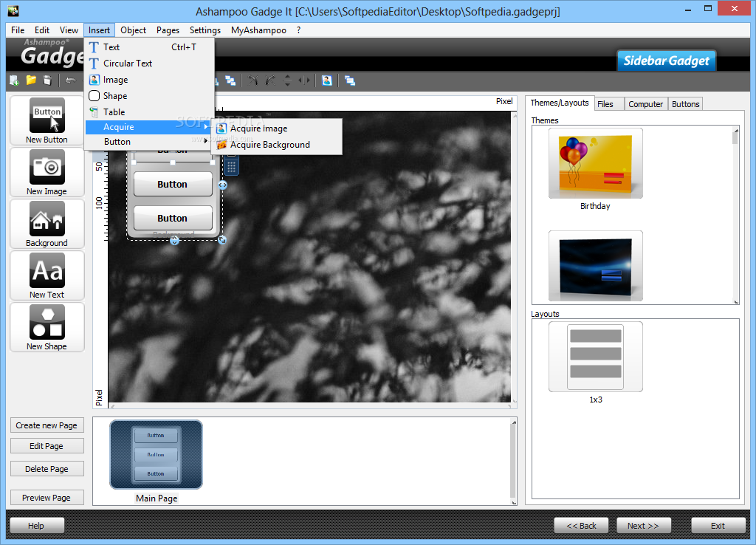Open the Object menu

(x=133, y=30)
